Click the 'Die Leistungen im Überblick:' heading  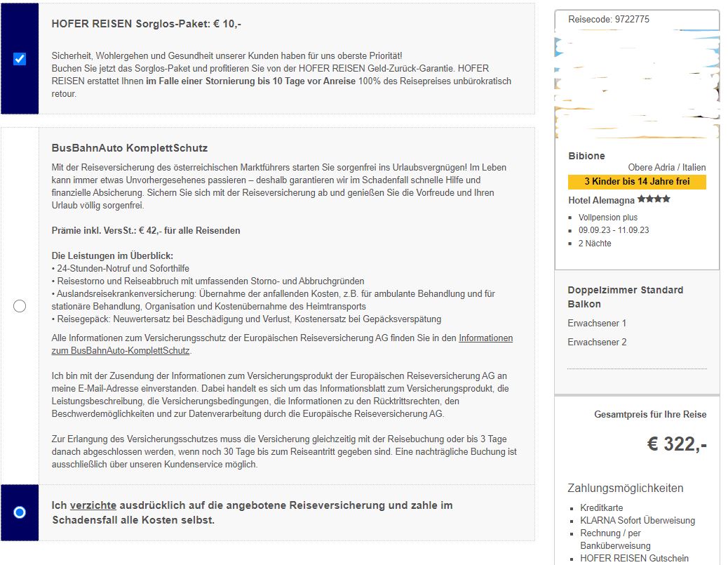coord(112,255)
